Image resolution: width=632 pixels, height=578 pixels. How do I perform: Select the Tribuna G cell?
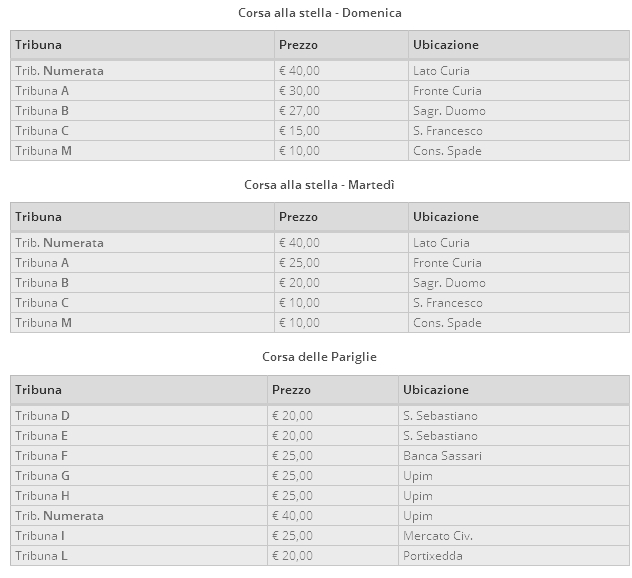pos(43,476)
